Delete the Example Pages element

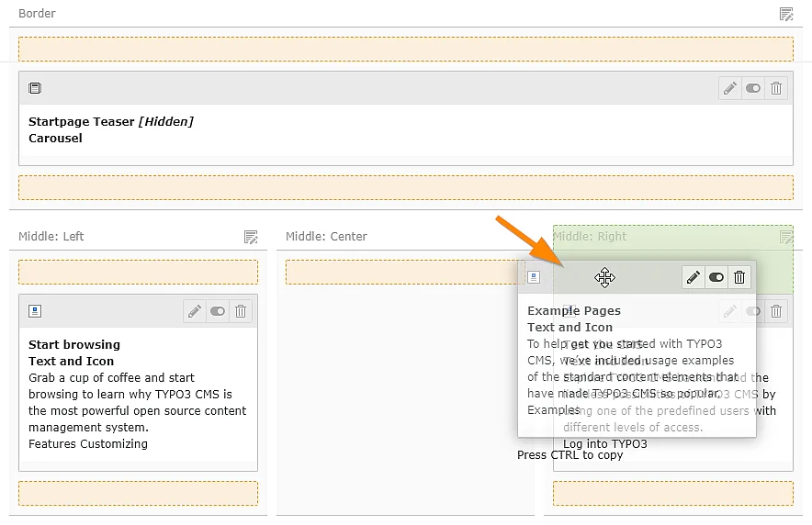739,277
